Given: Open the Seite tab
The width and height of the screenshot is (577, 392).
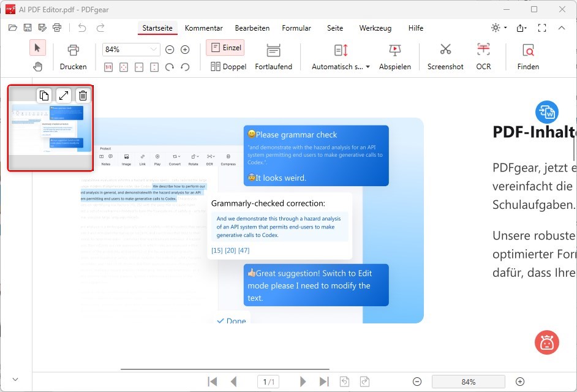Looking at the screenshot, I should click(335, 28).
